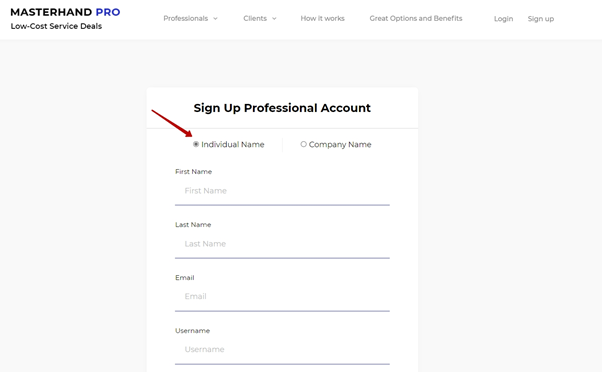Select the Company Name radio button
Viewport: 602px width, 372px height.
(x=303, y=144)
